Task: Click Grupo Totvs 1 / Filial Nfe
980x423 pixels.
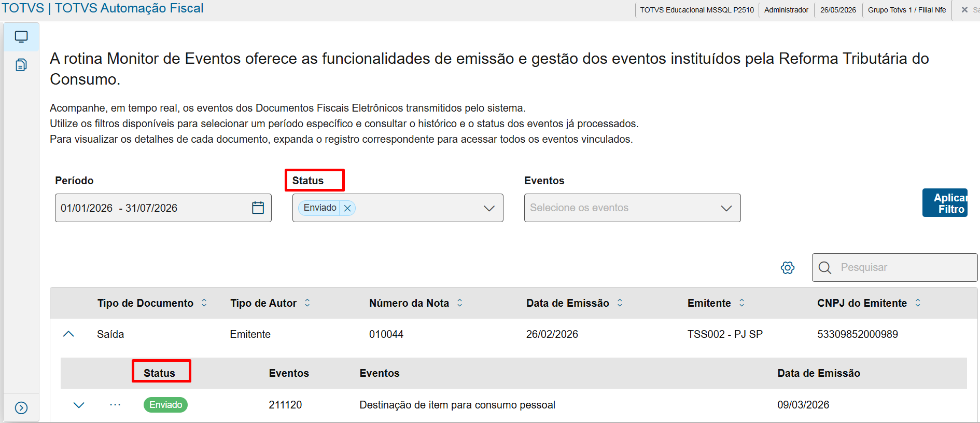Action: pyautogui.click(x=907, y=10)
